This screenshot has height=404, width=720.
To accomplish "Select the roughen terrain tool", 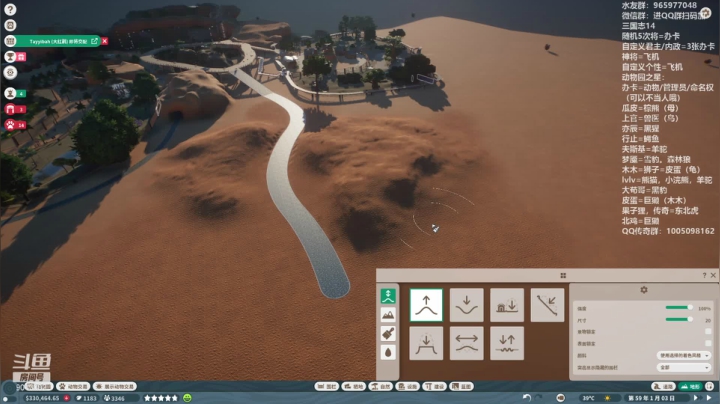I will (507, 343).
